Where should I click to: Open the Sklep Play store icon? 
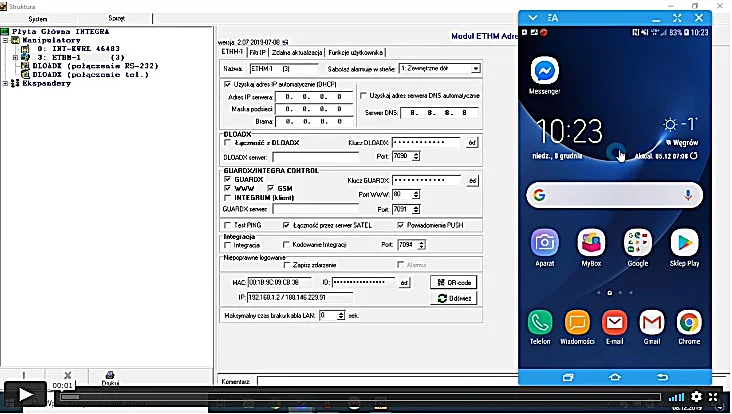(684, 242)
